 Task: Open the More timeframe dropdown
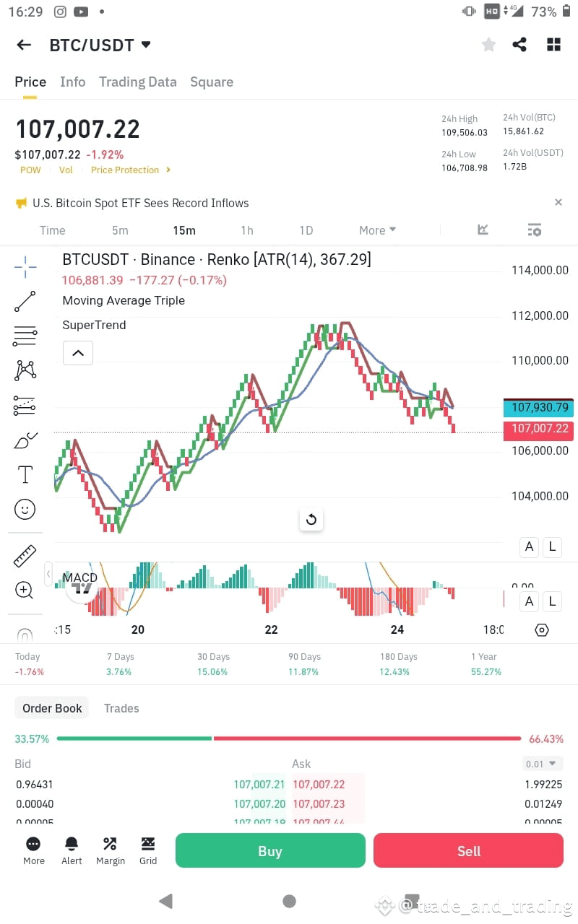376,230
